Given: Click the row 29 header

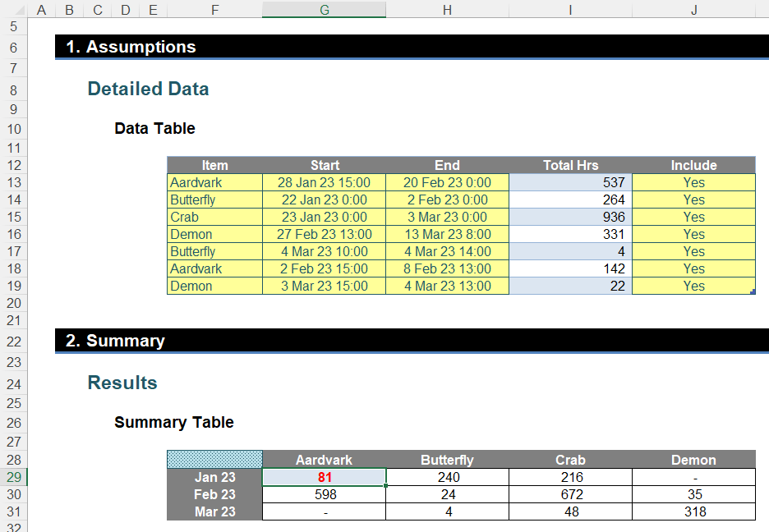Looking at the screenshot, I should (13, 477).
